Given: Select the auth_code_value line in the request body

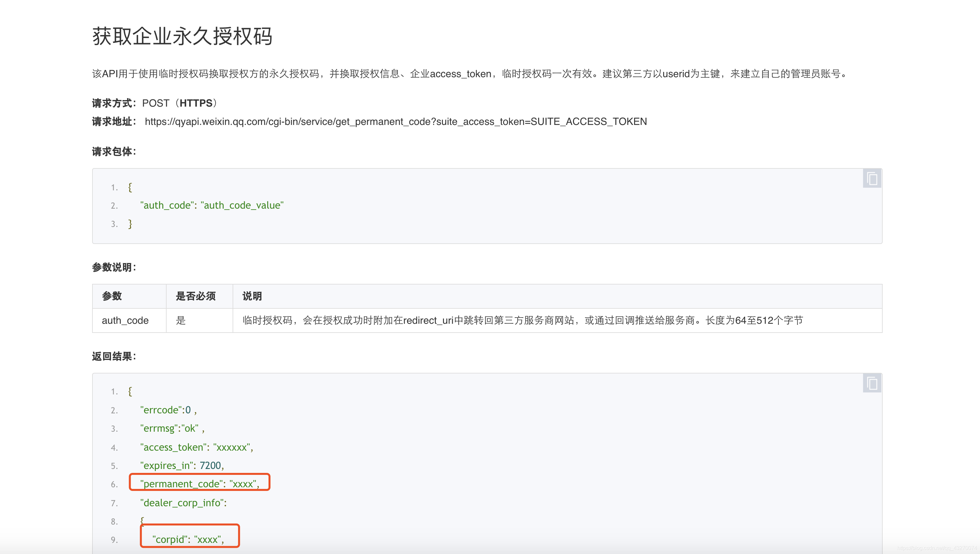Looking at the screenshot, I should point(212,205).
